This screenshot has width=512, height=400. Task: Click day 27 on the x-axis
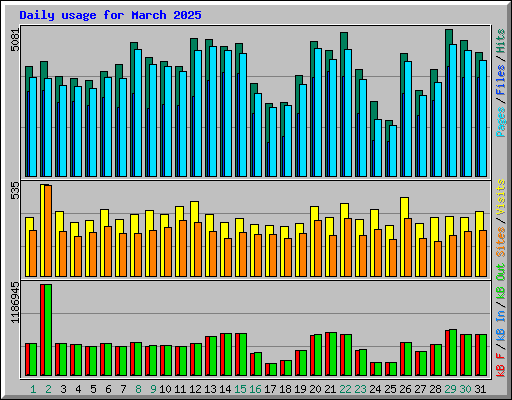pyautogui.click(x=420, y=389)
